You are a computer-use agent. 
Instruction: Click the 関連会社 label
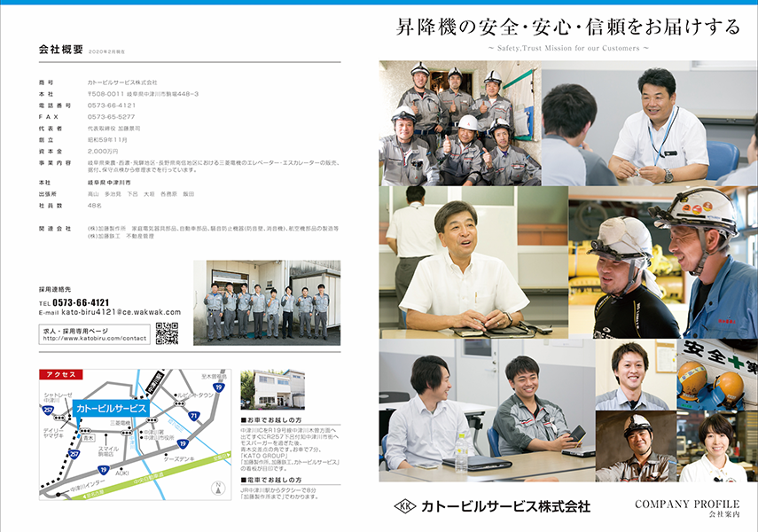click(55, 228)
